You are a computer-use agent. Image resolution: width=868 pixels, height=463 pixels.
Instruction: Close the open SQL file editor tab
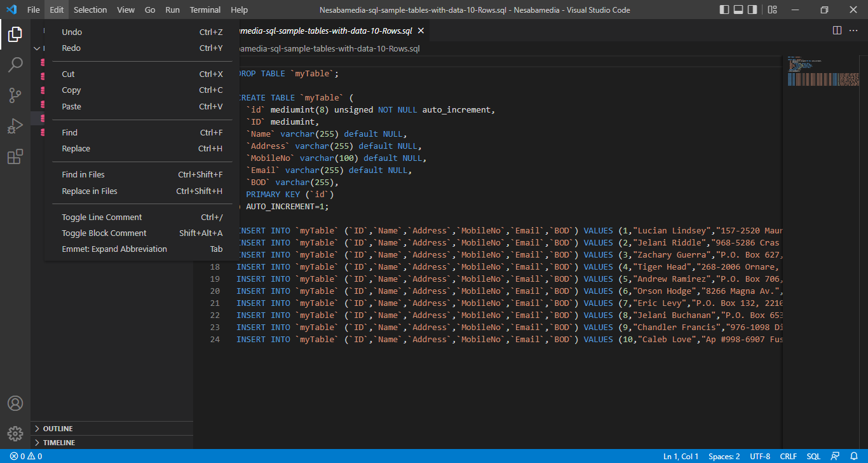tap(421, 31)
